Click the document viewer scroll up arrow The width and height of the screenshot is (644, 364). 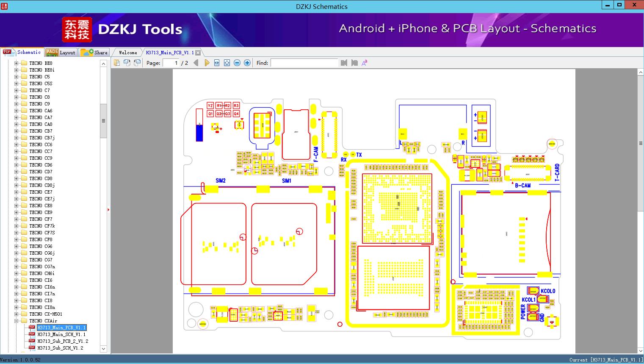[641, 72]
